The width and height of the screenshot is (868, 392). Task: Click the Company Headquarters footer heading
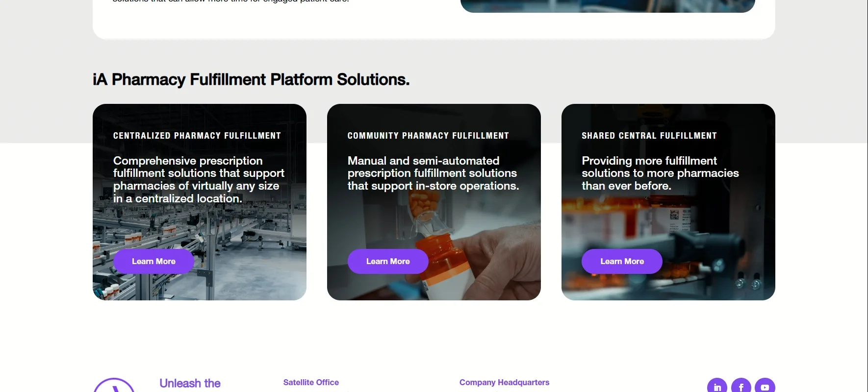(x=504, y=382)
